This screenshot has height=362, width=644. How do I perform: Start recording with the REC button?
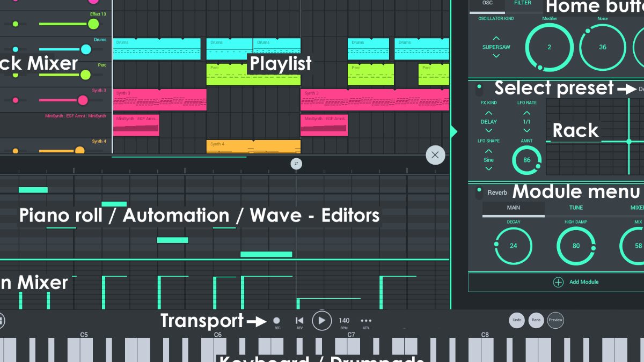point(277,321)
